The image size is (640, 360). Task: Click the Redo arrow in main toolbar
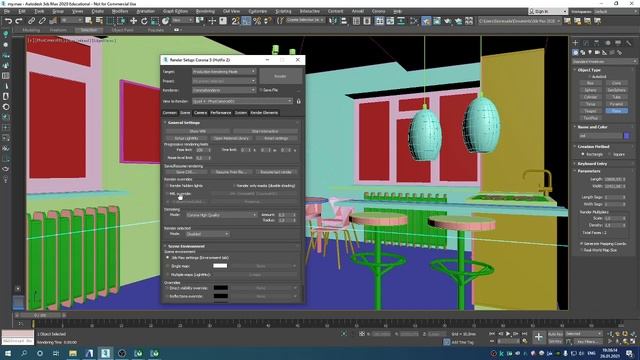click(19, 20)
